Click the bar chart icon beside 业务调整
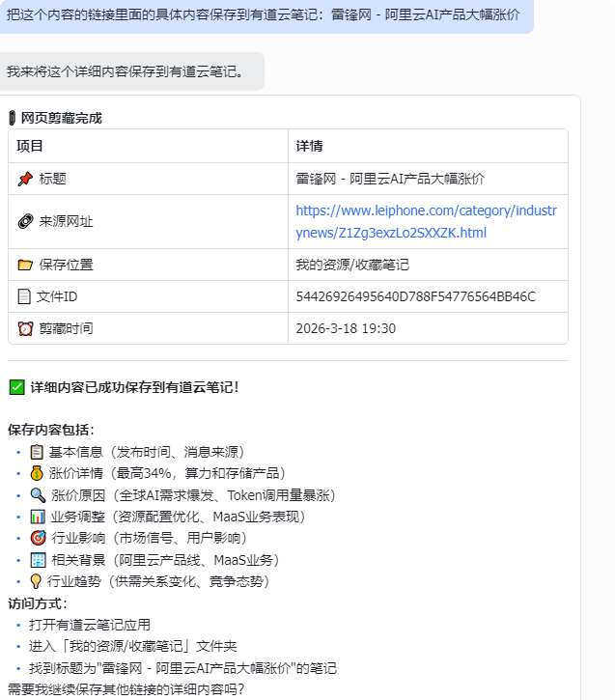 coord(38,517)
